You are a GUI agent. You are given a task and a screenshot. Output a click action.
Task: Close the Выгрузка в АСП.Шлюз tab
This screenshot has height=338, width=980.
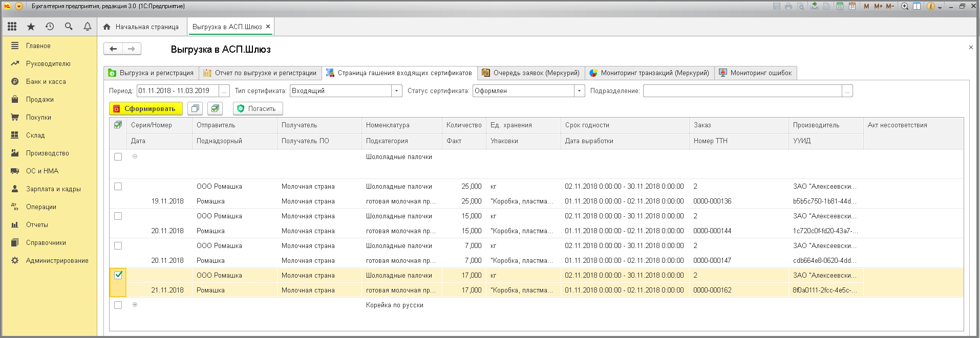point(268,27)
